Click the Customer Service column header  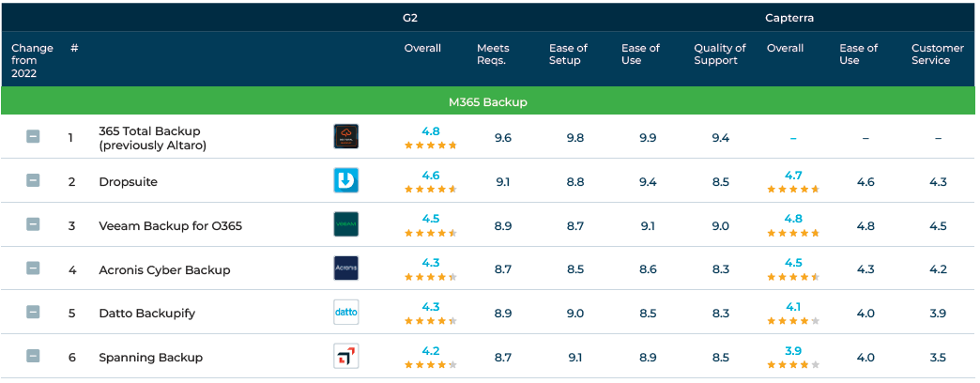(937, 54)
